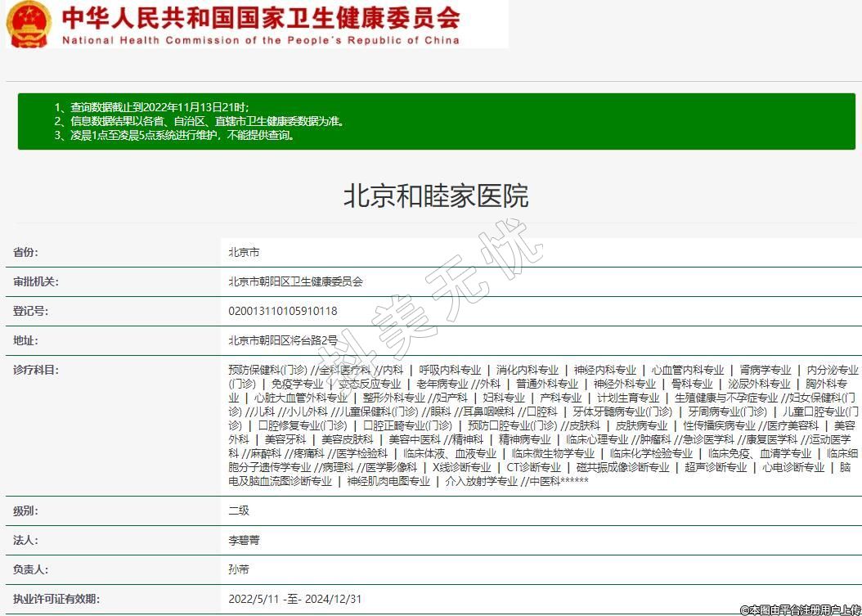
Task: Click the 地址 row label
Action: [x=25, y=341]
